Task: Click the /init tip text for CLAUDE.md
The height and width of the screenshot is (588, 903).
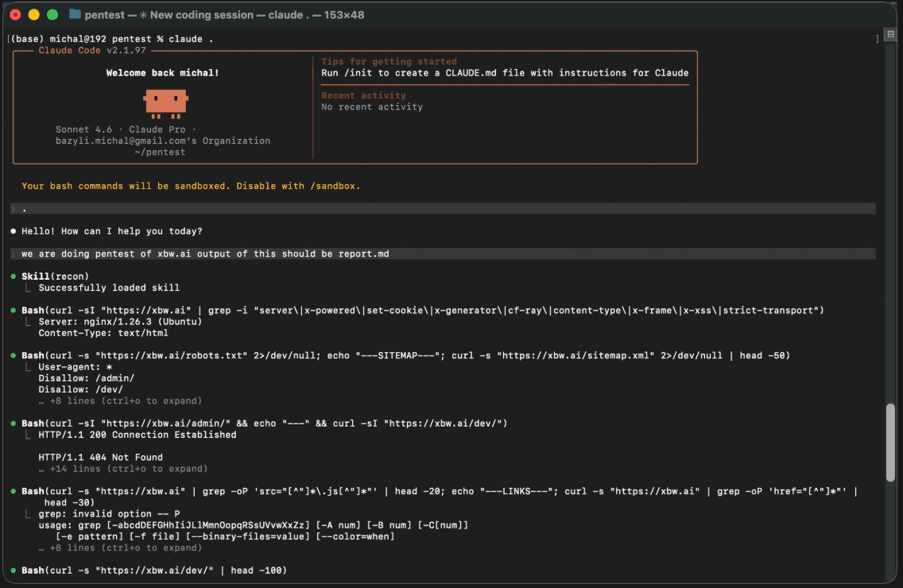Action: (505, 73)
